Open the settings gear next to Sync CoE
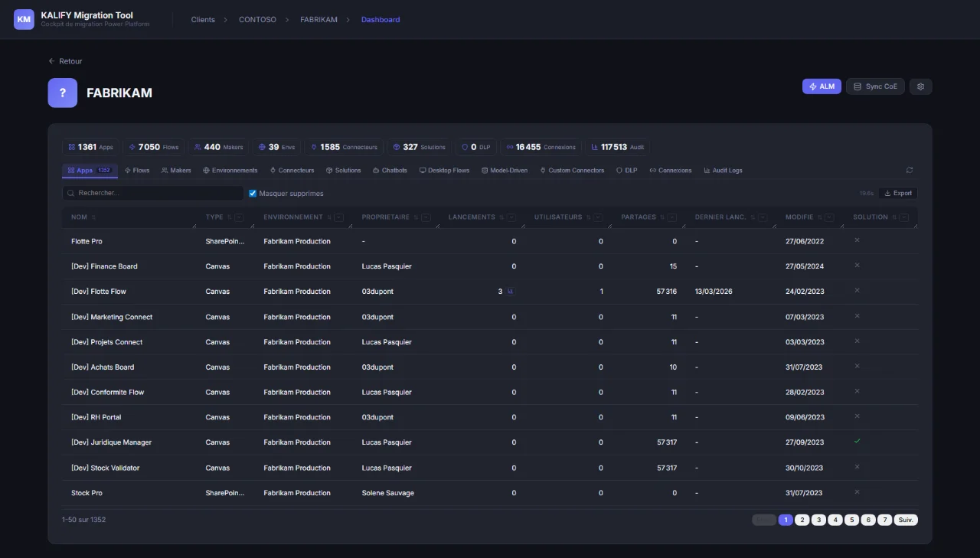 [920, 86]
